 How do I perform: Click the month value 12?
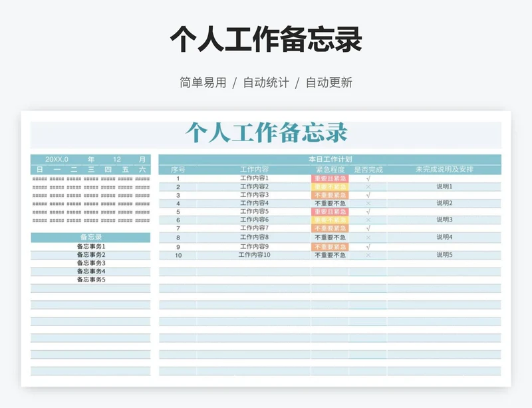click(117, 159)
